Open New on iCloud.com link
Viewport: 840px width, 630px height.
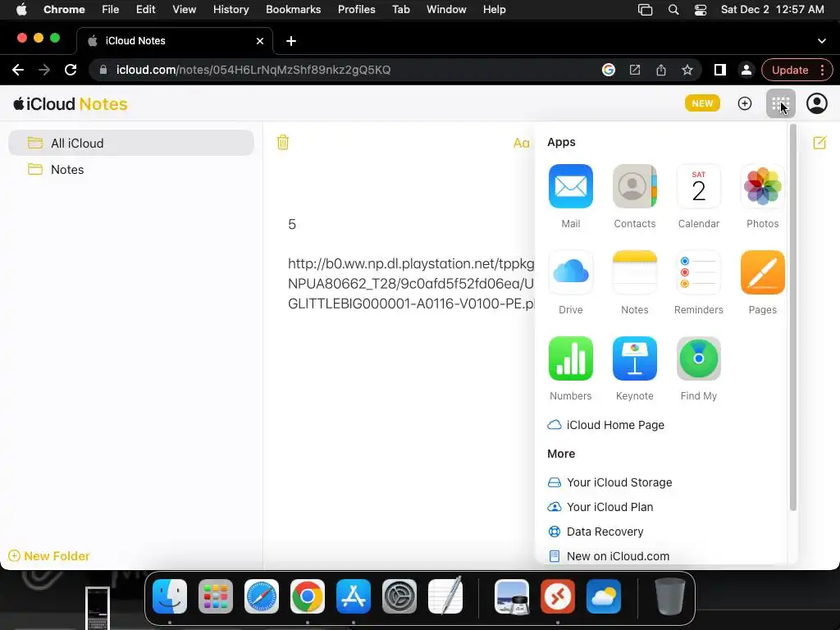(x=609, y=556)
